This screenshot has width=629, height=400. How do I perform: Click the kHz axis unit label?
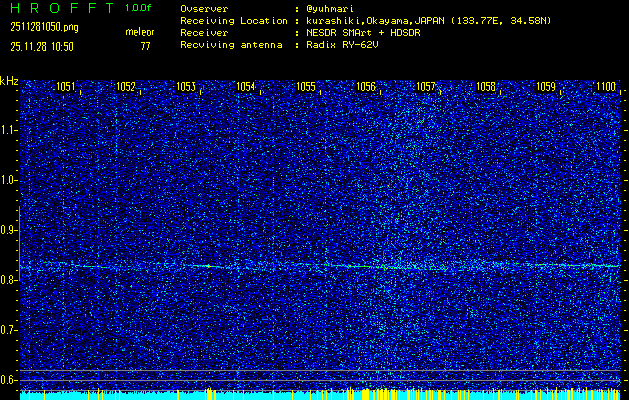coord(9,81)
